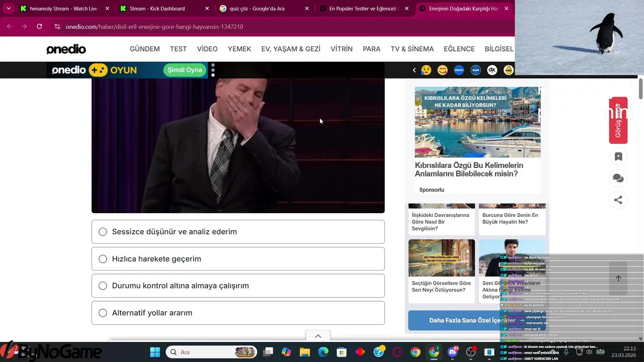Click the share icon in sidebar
The image size is (644, 362).
pos(618,200)
